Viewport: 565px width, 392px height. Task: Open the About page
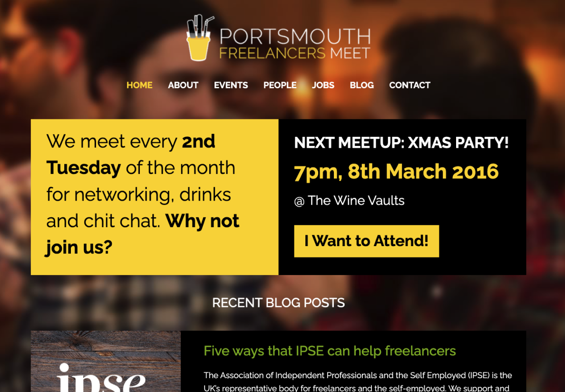click(183, 85)
